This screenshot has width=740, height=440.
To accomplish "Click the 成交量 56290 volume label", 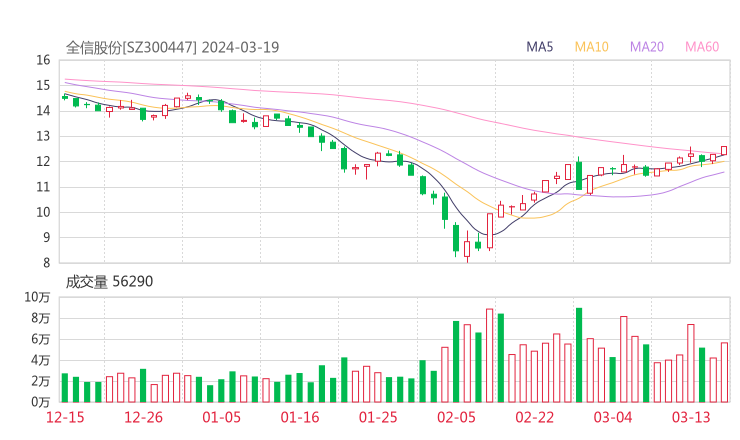I will 109,281.
